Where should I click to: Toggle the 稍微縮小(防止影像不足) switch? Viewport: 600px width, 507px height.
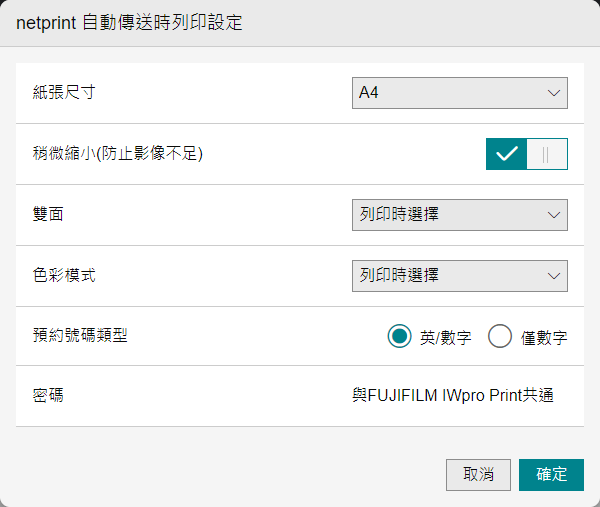click(x=526, y=154)
